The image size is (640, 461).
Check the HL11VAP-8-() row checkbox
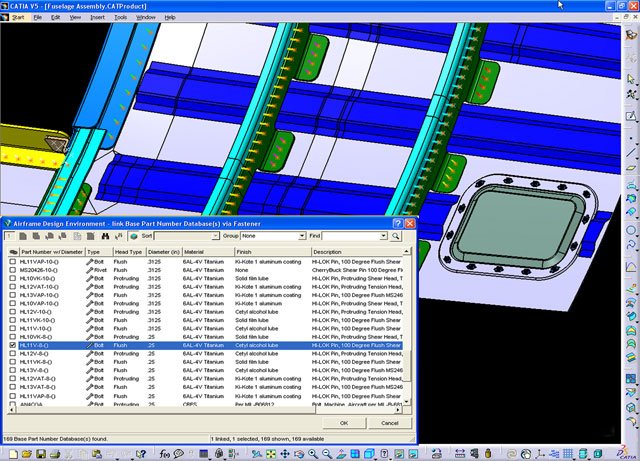click(13, 396)
